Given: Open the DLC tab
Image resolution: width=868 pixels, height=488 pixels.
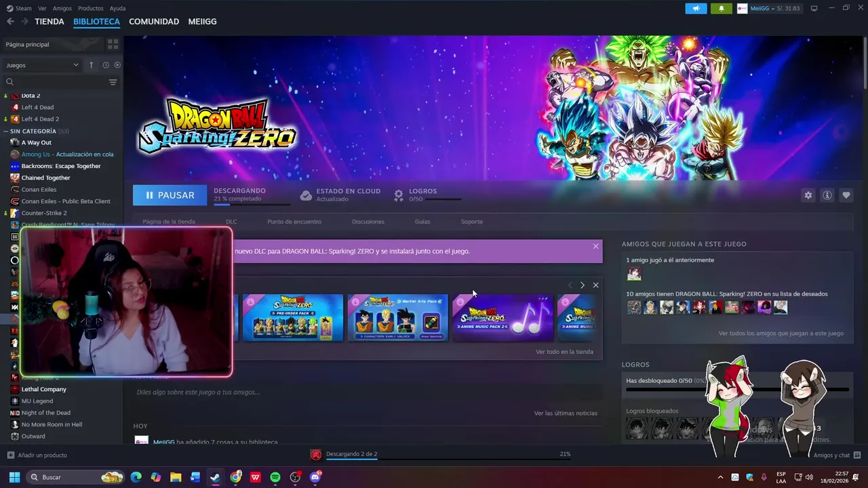Looking at the screenshot, I should 231,222.
